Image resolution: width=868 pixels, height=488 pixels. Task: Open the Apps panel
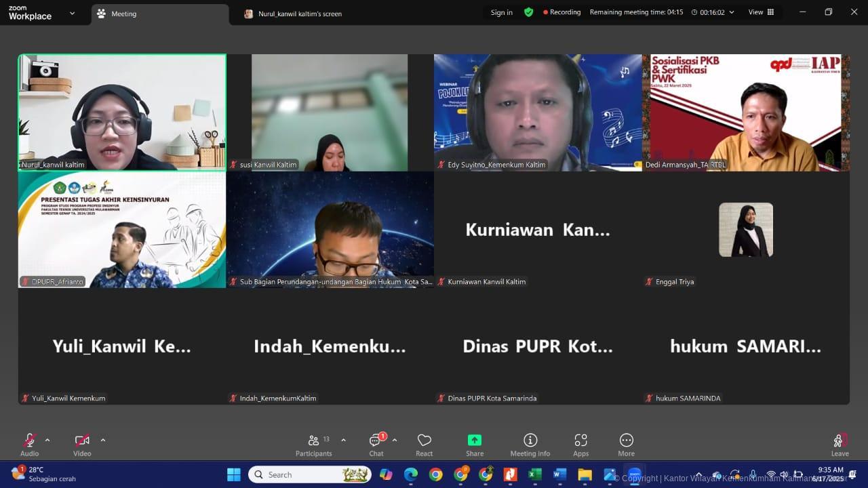[x=580, y=445]
